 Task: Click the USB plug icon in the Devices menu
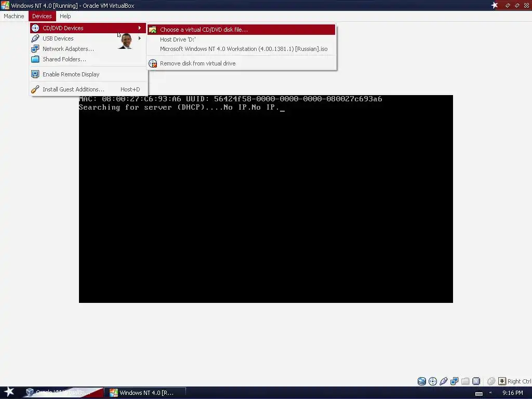35,38
